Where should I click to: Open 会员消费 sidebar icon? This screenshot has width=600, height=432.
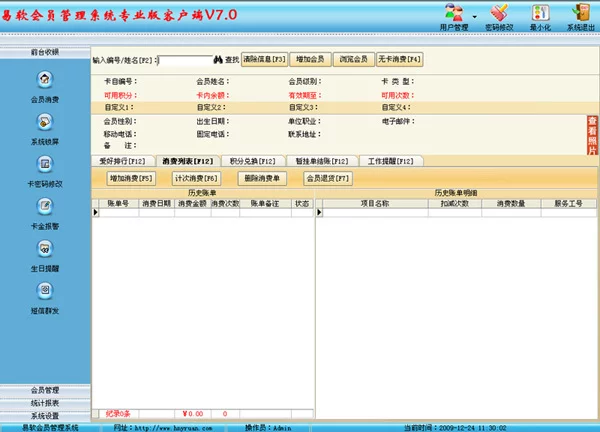(x=45, y=80)
